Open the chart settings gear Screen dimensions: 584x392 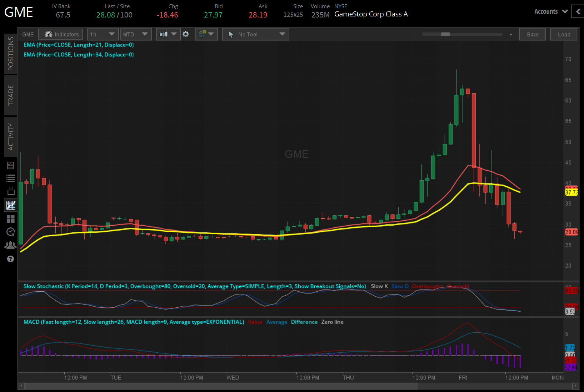click(186, 34)
